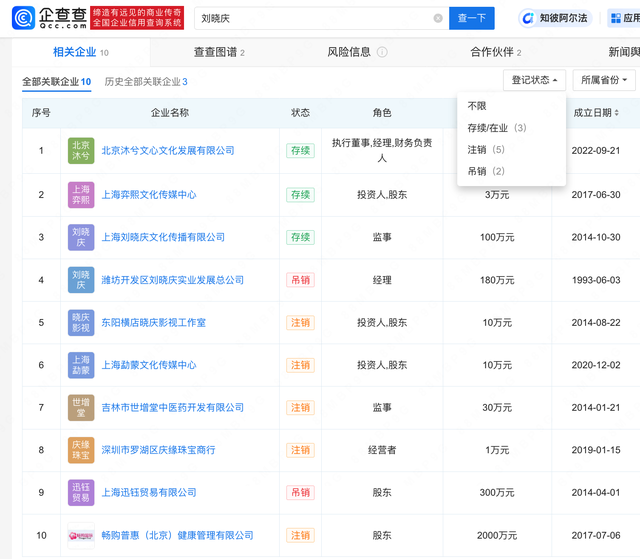Image resolution: width=640 pixels, height=559 pixels.
Task: Filter by 存续/在业 status option
Action: click(x=496, y=128)
